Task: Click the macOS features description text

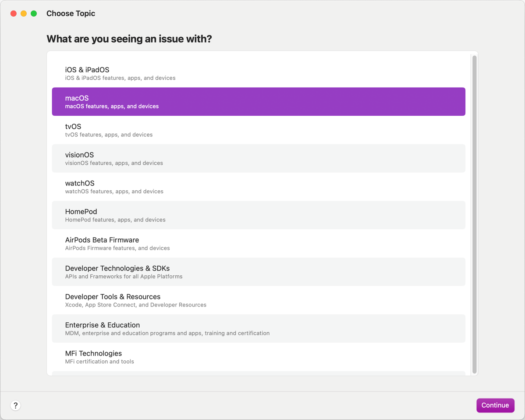Action: (112, 107)
